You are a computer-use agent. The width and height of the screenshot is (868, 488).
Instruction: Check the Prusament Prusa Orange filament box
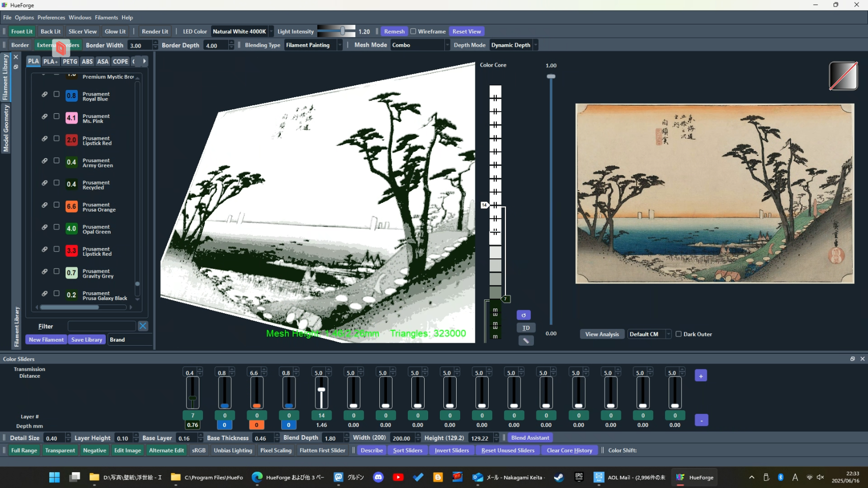point(56,205)
